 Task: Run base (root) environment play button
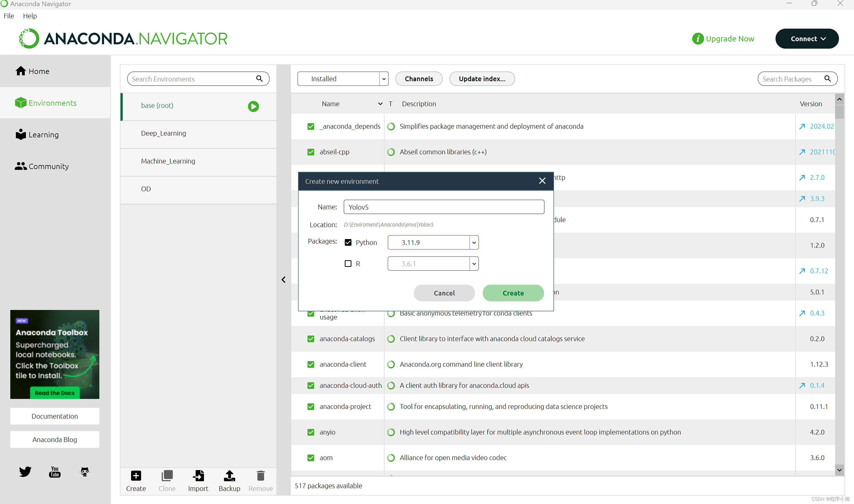[x=253, y=106]
